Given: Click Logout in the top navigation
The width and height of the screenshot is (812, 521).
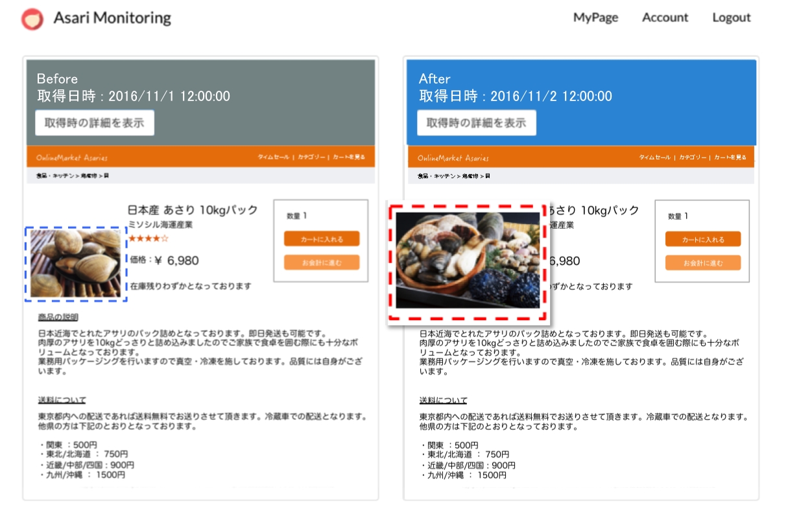Looking at the screenshot, I should pyautogui.click(x=731, y=17).
